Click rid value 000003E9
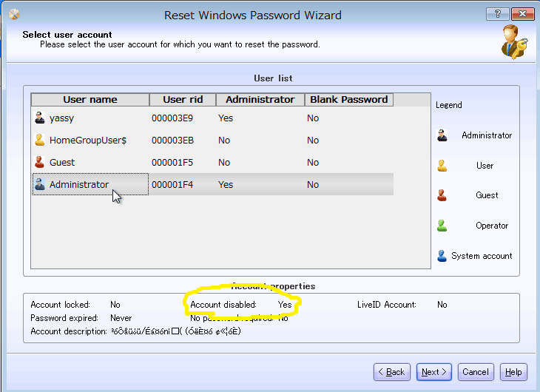The width and height of the screenshot is (540, 392). tap(172, 118)
